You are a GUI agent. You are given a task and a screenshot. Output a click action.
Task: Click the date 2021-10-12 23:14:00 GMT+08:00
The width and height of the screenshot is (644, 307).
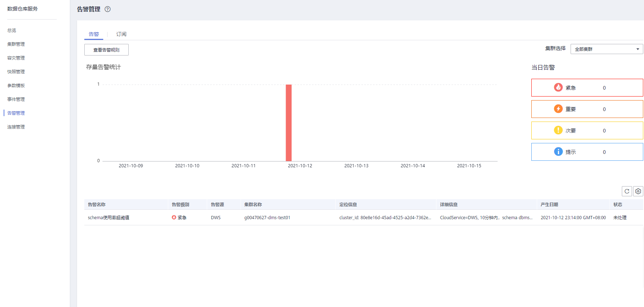(573, 218)
